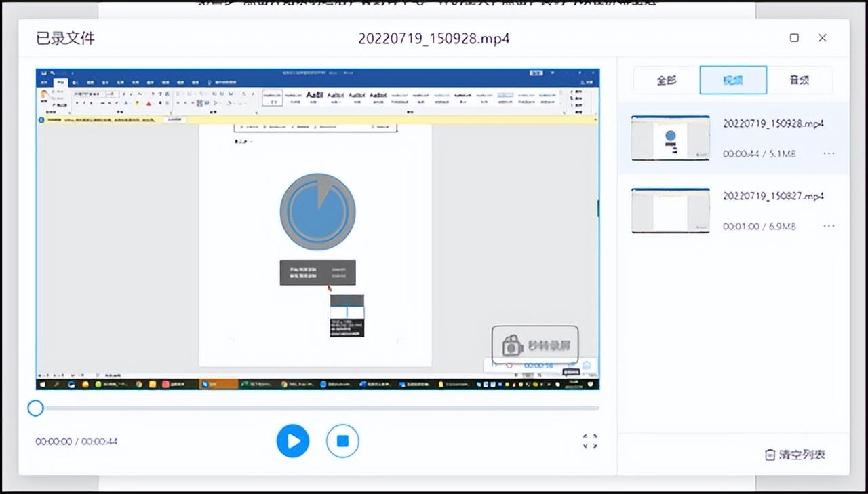Screen dimensions: 868x494
Task: Click the video preview area
Action: (x=317, y=229)
